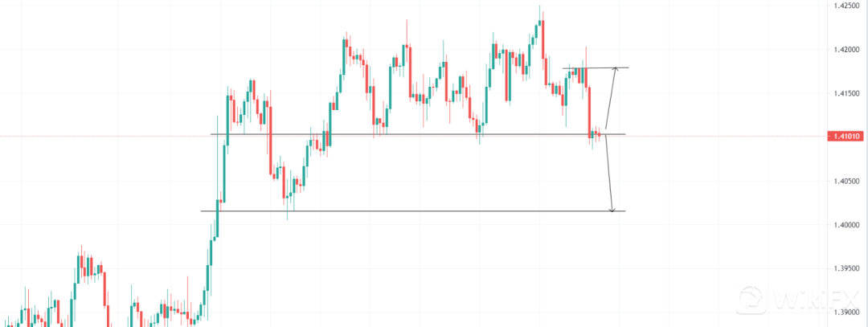Click the 1.40000 price axis label
Screen dimensions: 868x327
click(847, 225)
